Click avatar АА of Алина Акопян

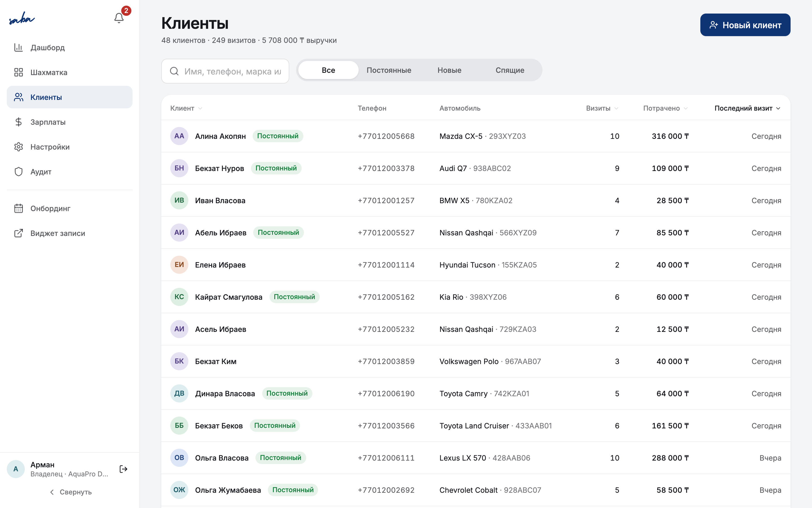click(x=179, y=136)
